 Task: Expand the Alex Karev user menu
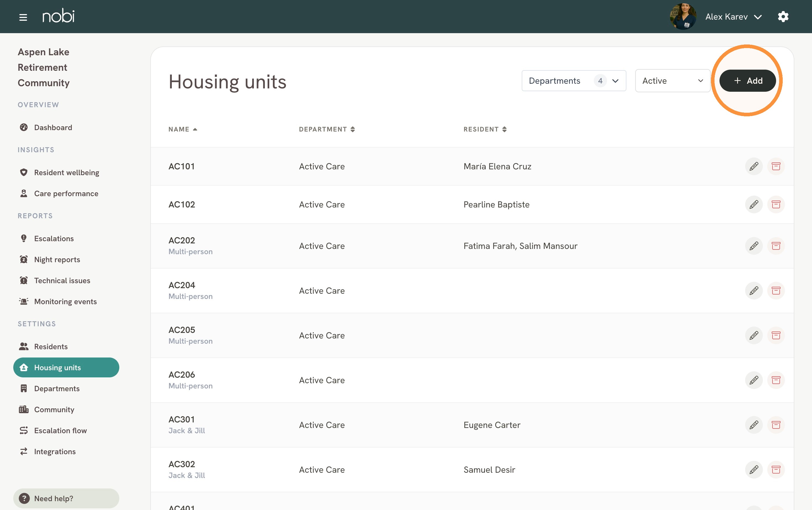tap(734, 17)
